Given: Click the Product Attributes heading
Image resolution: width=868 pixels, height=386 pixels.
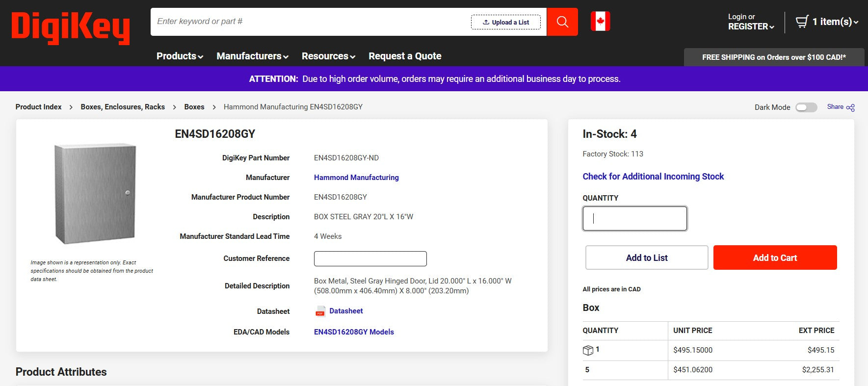Looking at the screenshot, I should point(61,372).
